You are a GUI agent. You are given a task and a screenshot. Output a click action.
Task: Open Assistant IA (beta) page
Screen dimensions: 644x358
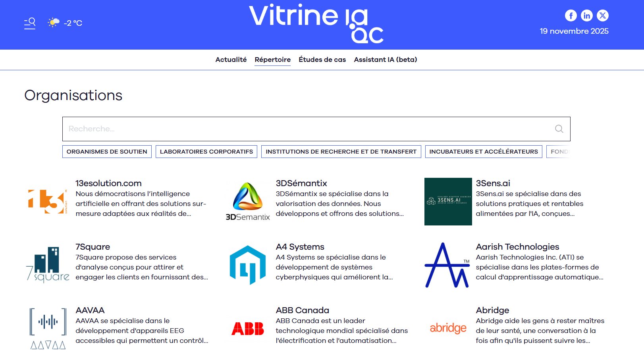385,60
